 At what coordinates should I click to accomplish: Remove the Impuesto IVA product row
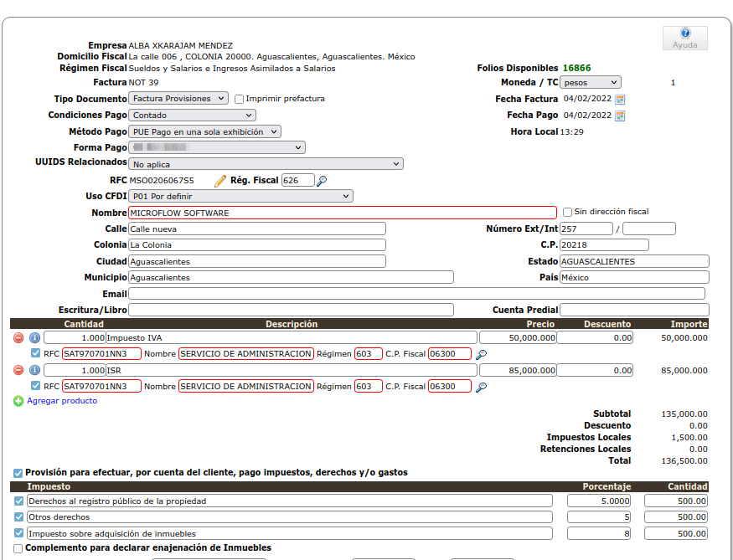18,337
